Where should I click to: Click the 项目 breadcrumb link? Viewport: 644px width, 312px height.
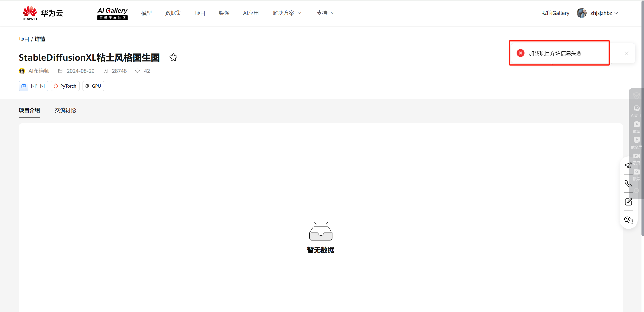click(x=24, y=39)
